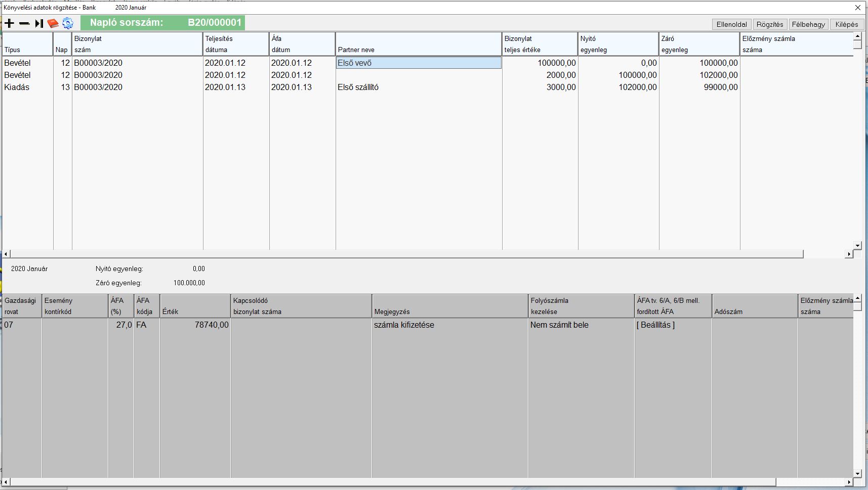Open the red book icon
This screenshot has height=490, width=868.
(53, 23)
